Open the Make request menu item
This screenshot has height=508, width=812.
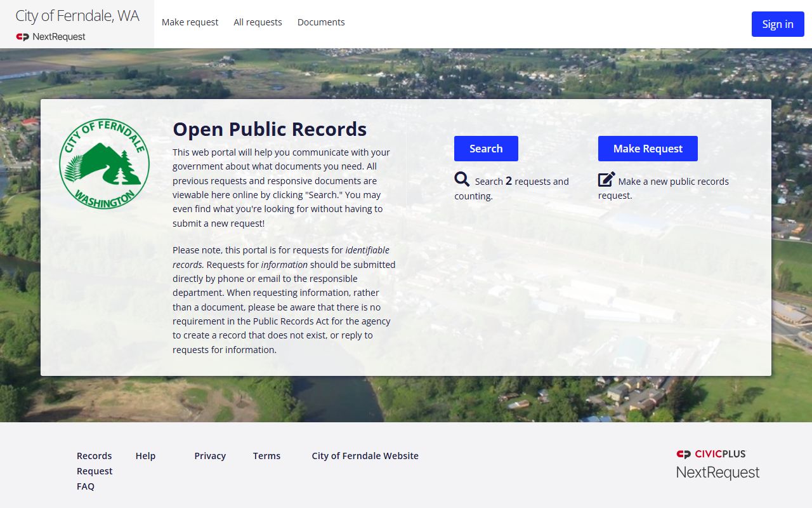point(190,22)
